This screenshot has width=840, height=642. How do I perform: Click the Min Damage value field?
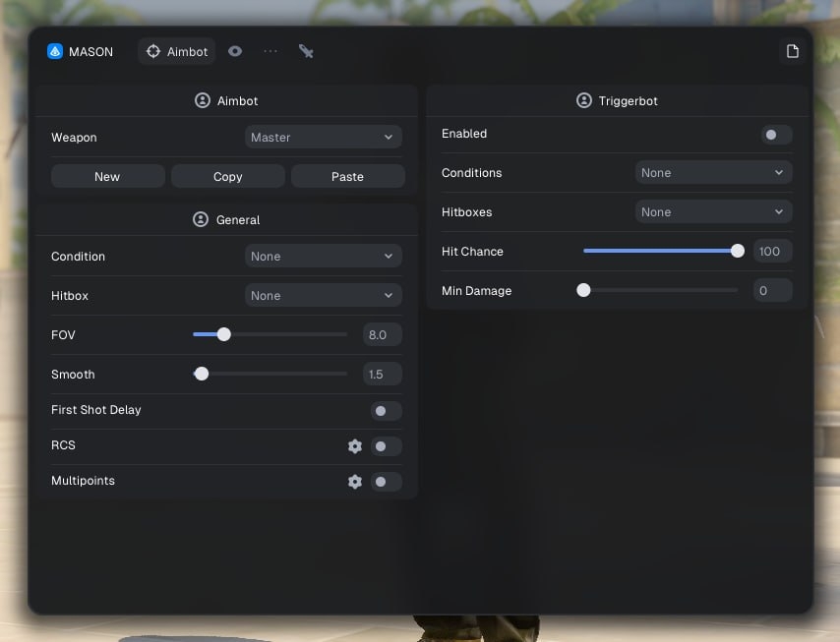772,291
